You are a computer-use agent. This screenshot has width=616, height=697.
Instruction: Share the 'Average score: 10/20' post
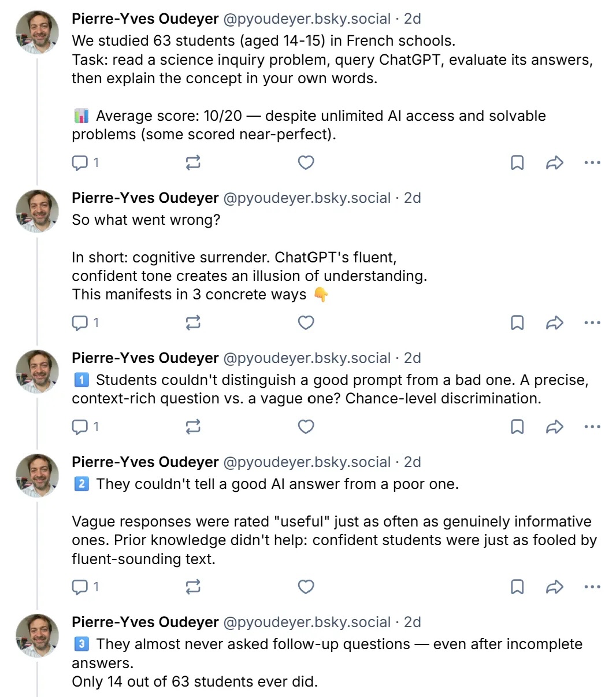pos(555,163)
